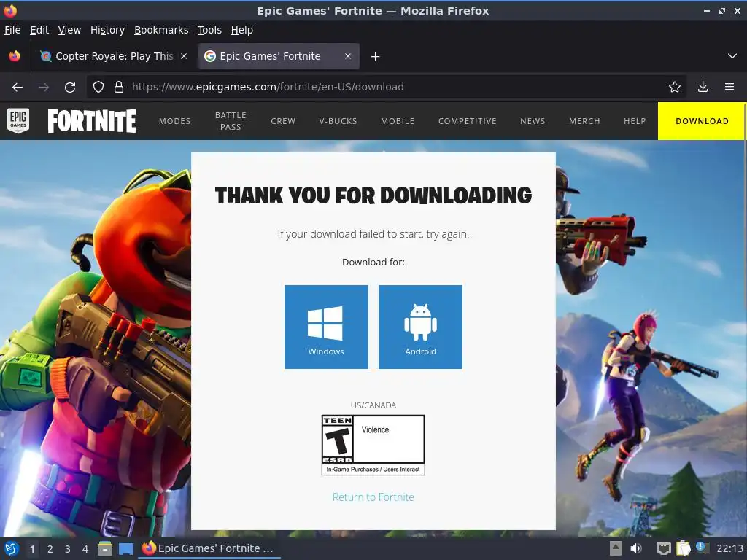
Task: Open file manager from taskbar
Action: click(105, 548)
